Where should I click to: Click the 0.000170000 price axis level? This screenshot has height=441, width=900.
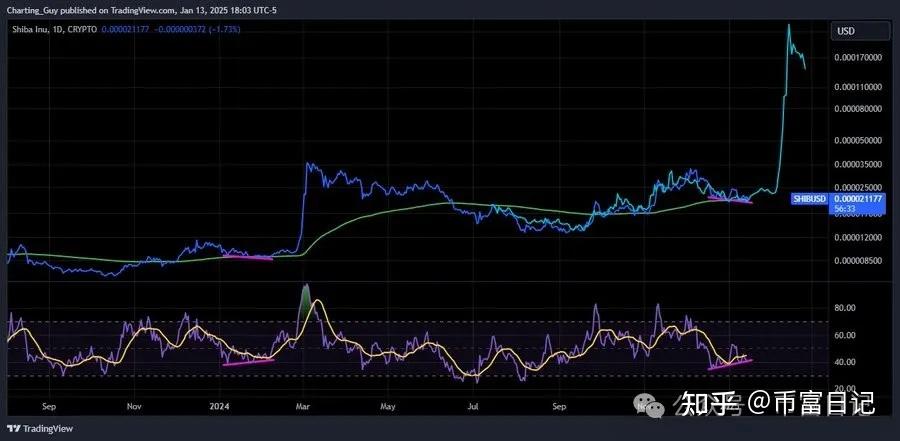click(858, 58)
